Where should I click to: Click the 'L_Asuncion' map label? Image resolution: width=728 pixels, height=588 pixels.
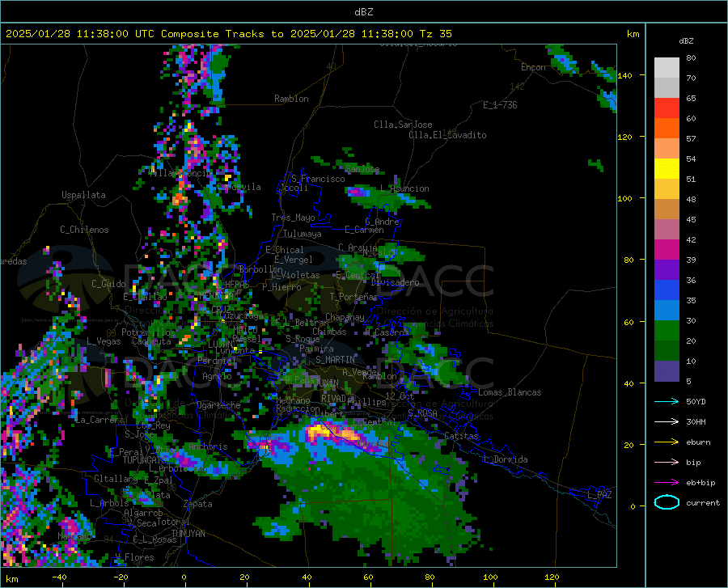pos(404,188)
